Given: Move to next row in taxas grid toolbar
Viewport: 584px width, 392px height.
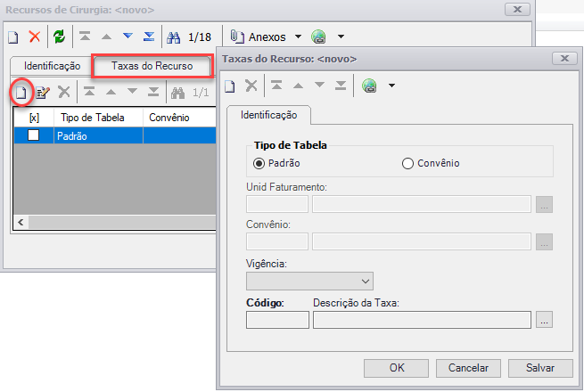Looking at the screenshot, I should pos(132,91).
